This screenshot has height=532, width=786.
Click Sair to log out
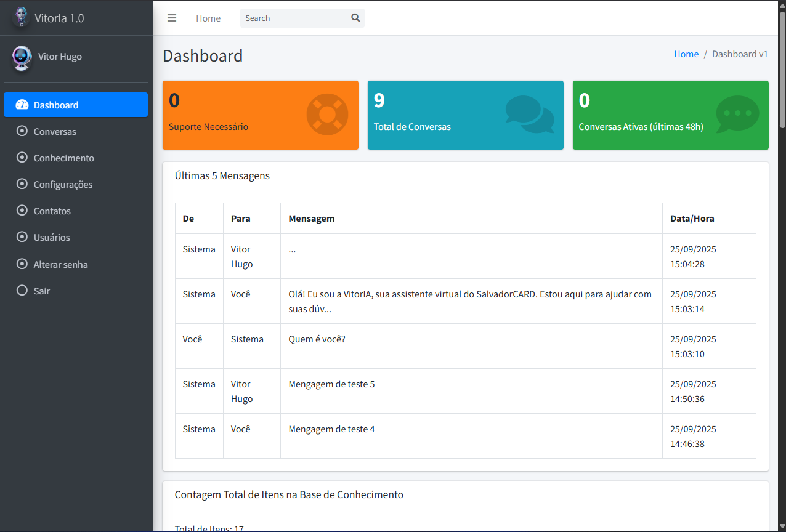(x=42, y=291)
